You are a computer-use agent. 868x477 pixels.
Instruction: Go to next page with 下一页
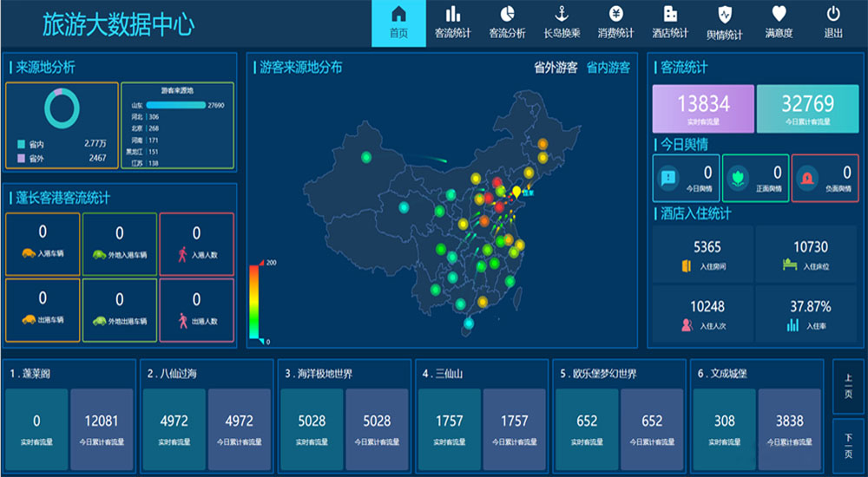click(x=848, y=446)
